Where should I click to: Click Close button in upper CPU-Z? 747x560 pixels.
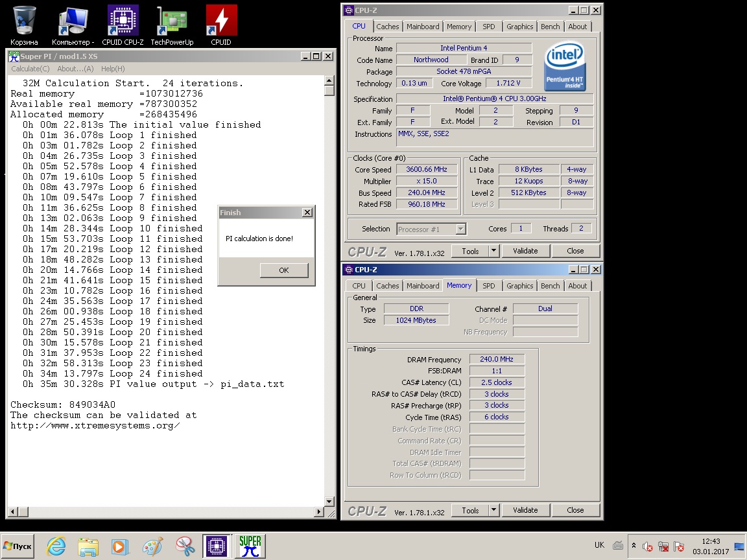pyautogui.click(x=575, y=251)
